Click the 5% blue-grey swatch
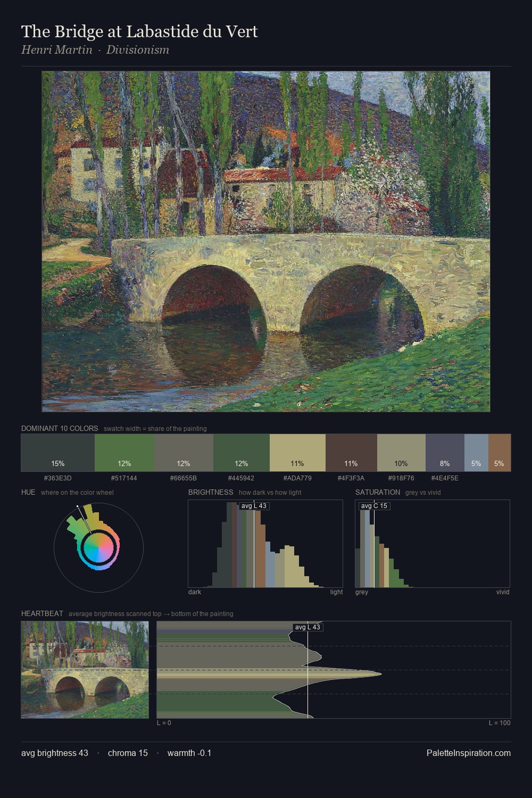The height and width of the screenshot is (798, 532). [x=476, y=453]
